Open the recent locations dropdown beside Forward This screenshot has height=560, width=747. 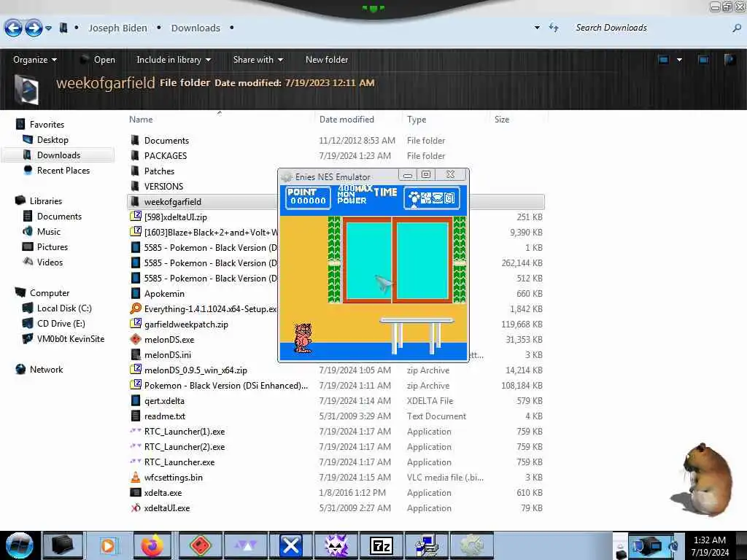[x=49, y=28]
